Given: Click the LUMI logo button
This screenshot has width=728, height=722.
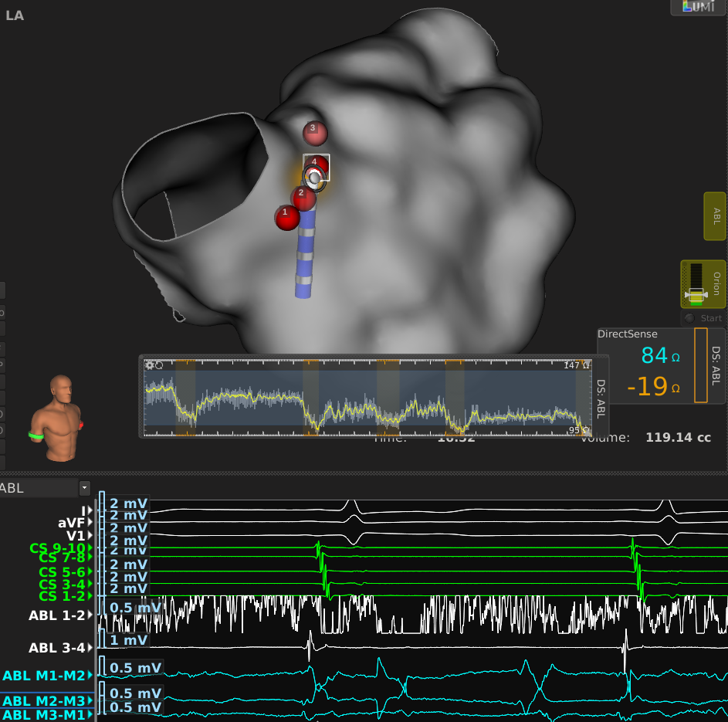Looking at the screenshot, I should click(696, 8).
